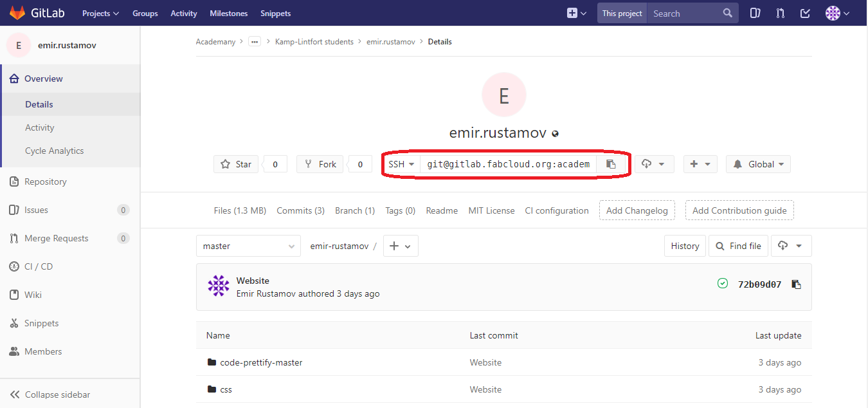Open Tags (0) link

(x=401, y=210)
